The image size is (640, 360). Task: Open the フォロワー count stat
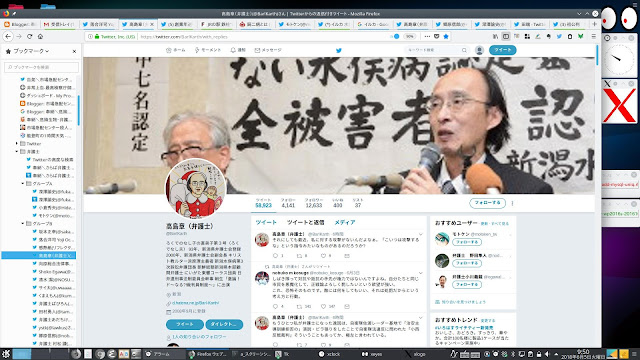(x=313, y=203)
